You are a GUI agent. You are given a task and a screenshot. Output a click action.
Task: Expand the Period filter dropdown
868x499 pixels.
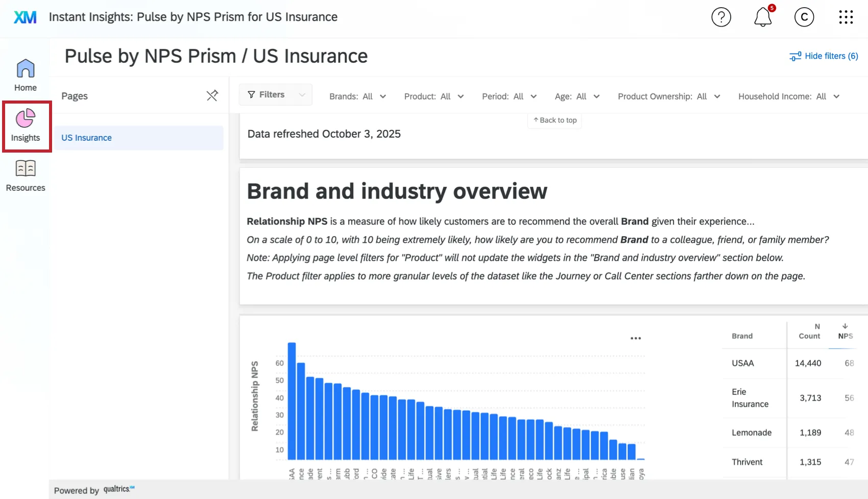509,96
